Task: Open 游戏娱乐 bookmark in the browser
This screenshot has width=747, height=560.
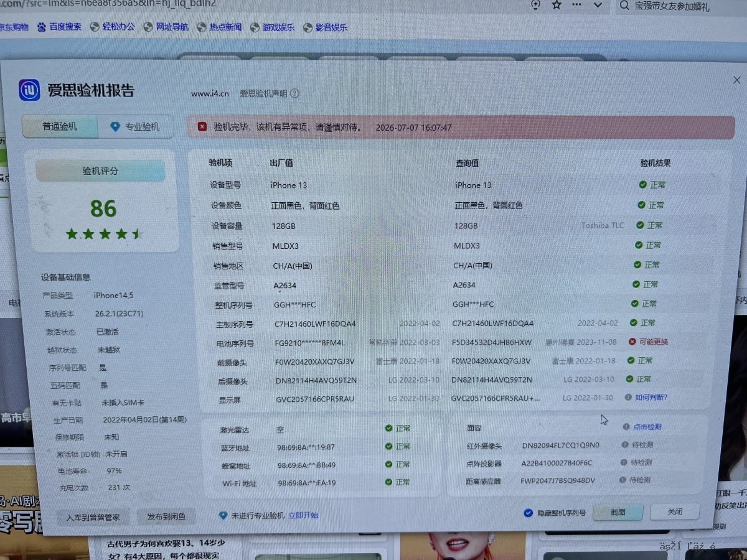Action: click(273, 28)
